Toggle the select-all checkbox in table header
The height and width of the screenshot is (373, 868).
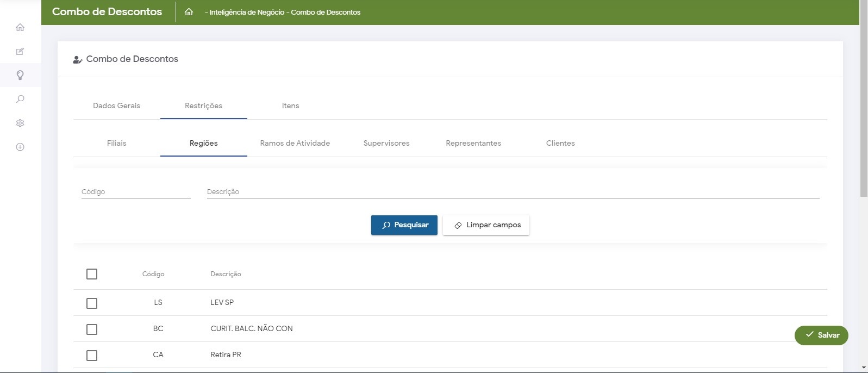click(x=92, y=274)
